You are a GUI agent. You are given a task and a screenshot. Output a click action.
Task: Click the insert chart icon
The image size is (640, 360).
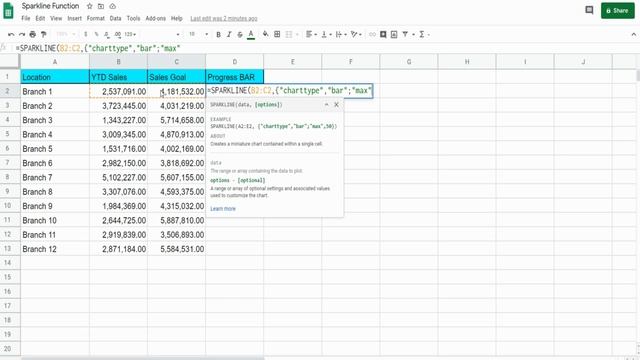pos(394,34)
